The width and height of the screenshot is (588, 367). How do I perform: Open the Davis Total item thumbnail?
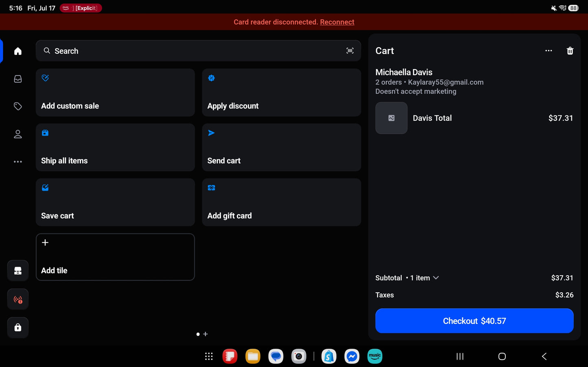pos(391,118)
